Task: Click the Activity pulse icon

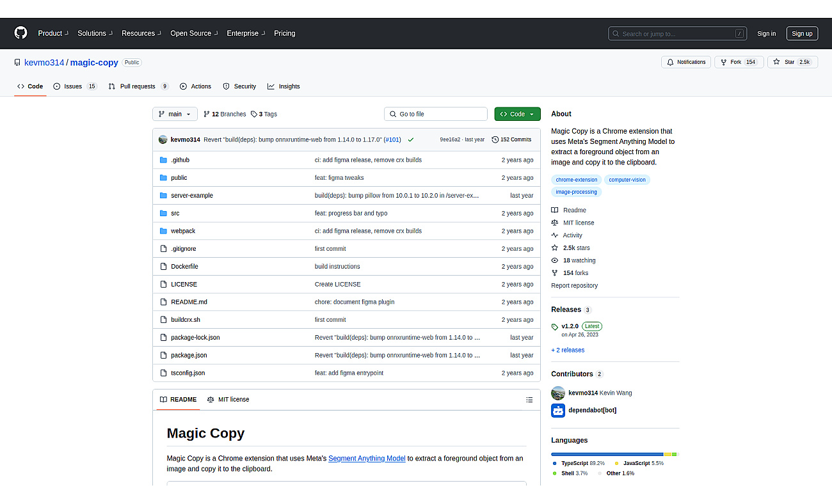Action: (555, 235)
